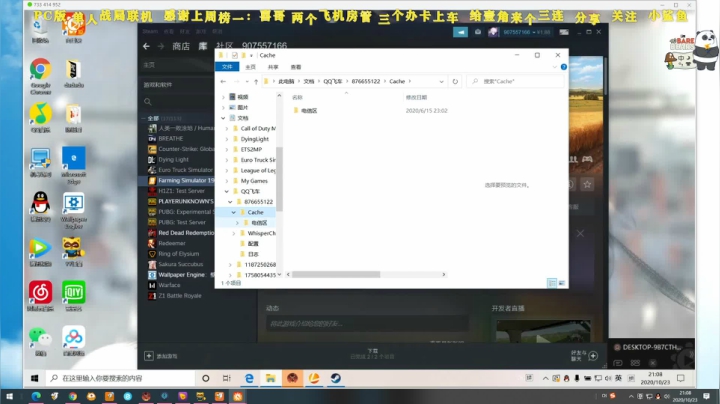The image size is (720, 404).
Task: Open Task View in inner taskbar
Action: click(226, 378)
